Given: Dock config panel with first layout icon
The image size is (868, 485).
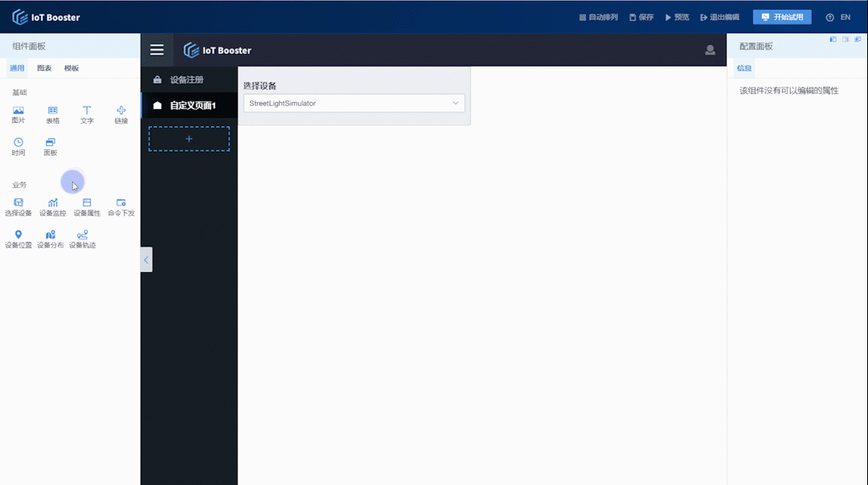Looking at the screenshot, I should click(x=833, y=39).
